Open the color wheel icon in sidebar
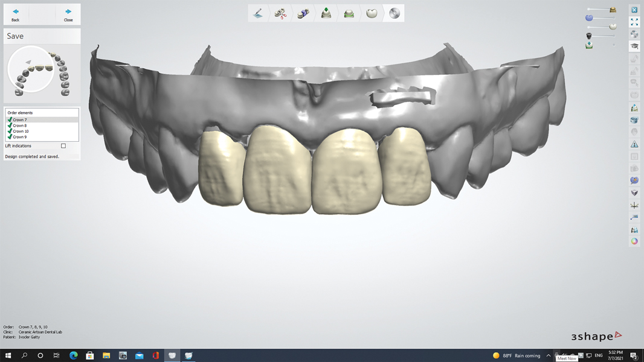This screenshot has height=362, width=644. [x=634, y=241]
